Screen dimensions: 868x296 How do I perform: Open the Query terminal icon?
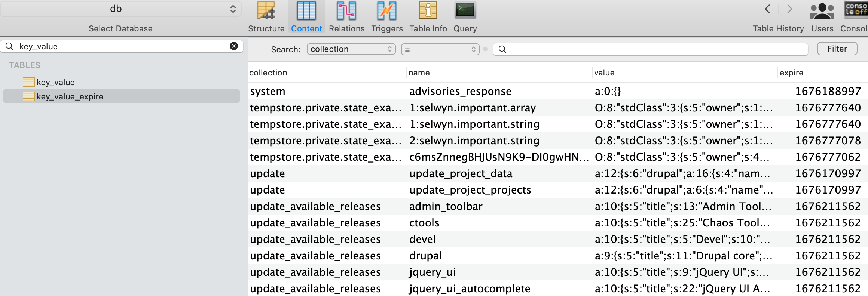click(465, 10)
